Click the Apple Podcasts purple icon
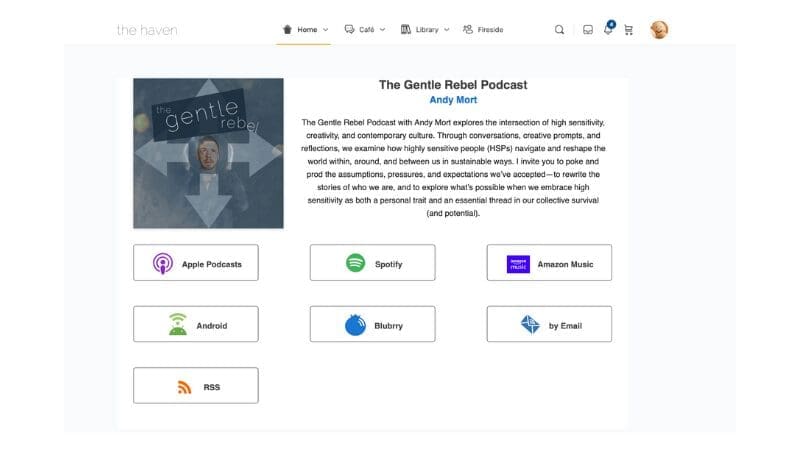Viewport: 800px width, 450px height. coord(163,264)
